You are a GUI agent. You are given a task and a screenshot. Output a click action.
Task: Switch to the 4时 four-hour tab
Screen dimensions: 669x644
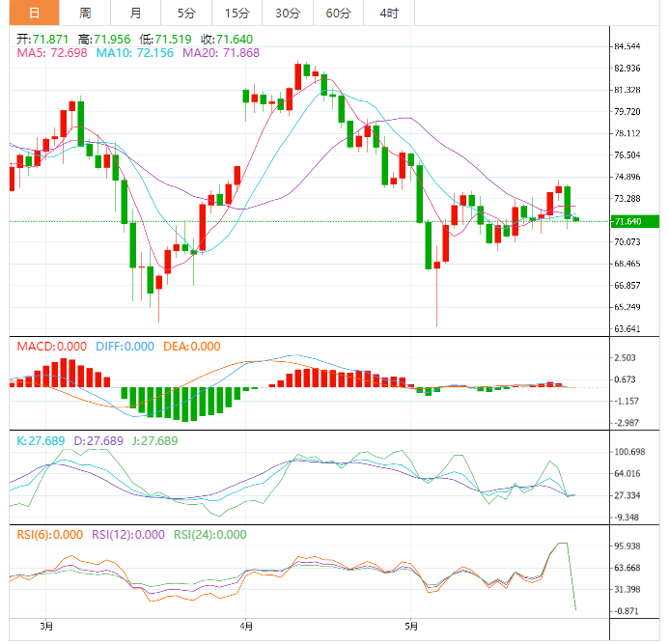pos(389,13)
